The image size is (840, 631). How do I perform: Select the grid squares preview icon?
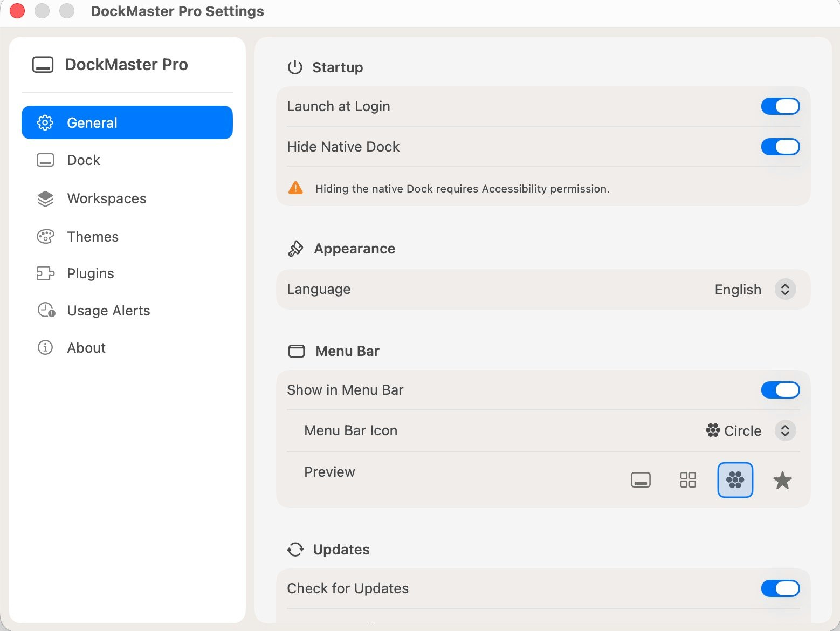click(688, 480)
